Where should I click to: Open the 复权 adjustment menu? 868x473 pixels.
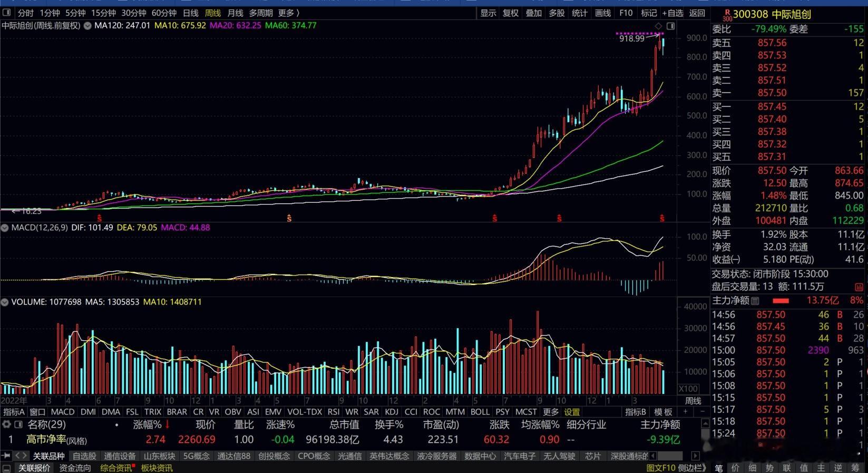[x=511, y=13]
